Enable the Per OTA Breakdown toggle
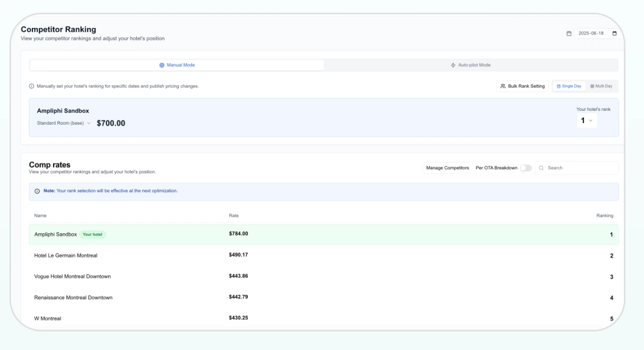 (x=525, y=167)
